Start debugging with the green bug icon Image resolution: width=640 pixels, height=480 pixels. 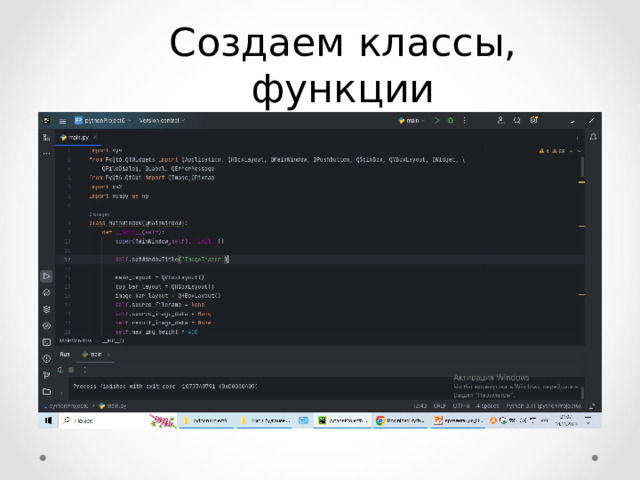point(451,120)
